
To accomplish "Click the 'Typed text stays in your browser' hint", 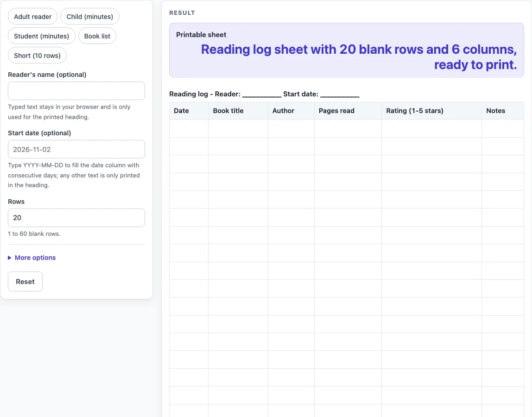I will pyautogui.click(x=69, y=112).
